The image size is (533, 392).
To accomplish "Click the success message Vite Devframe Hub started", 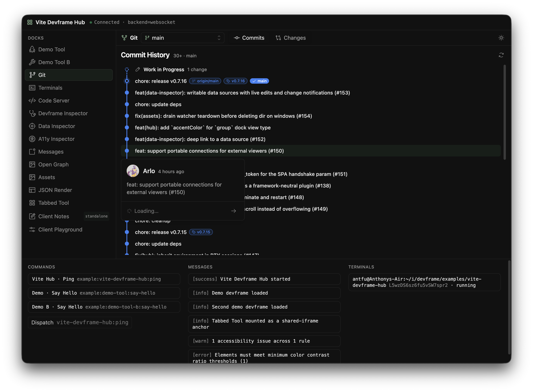I will tap(264, 279).
